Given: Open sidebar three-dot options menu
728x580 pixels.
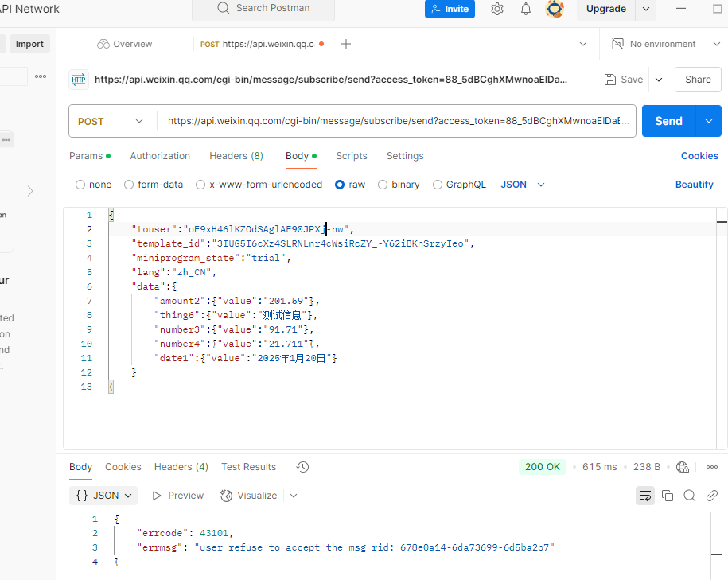Looking at the screenshot, I should pos(41,76).
